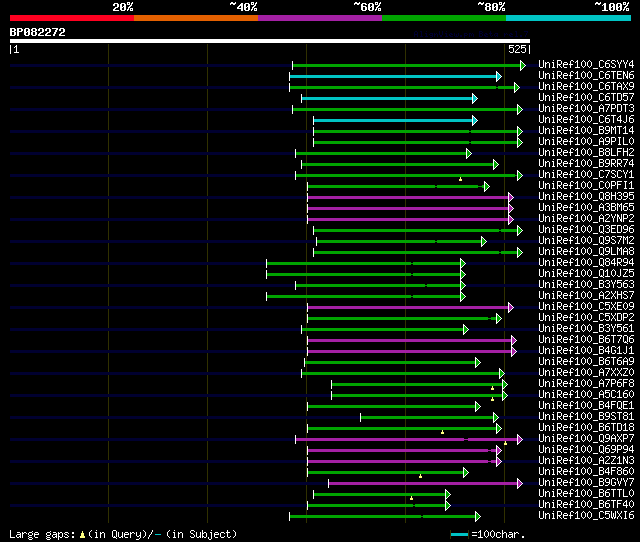This screenshot has width=640, height=542.
Task: Click the UniRef100_B6TF40 label
Action: tap(586, 505)
